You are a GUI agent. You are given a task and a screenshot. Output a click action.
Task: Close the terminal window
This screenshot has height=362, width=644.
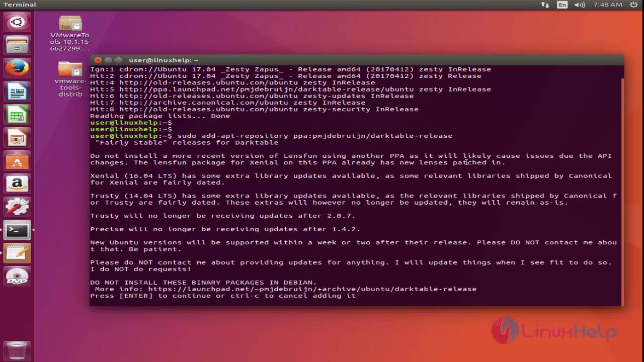(98, 60)
